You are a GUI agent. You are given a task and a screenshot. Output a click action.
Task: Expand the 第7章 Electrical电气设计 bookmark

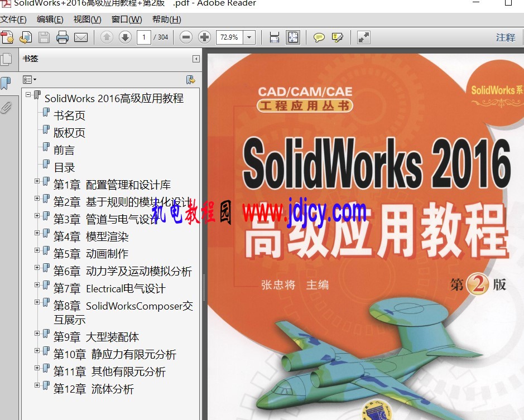(37, 284)
